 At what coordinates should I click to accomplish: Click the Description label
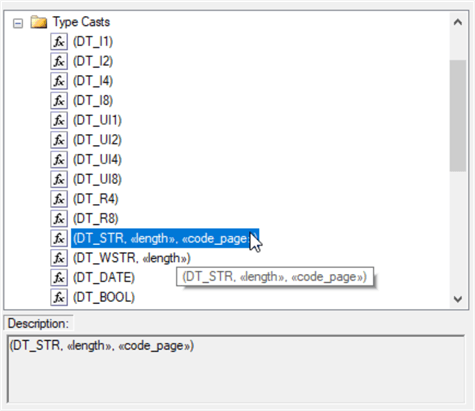pyautogui.click(x=38, y=324)
